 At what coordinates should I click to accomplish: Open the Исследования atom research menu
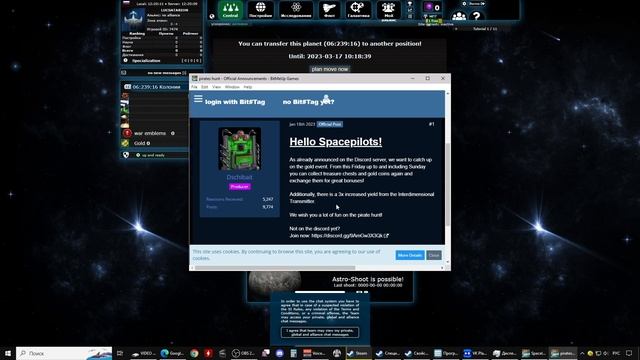click(x=296, y=9)
